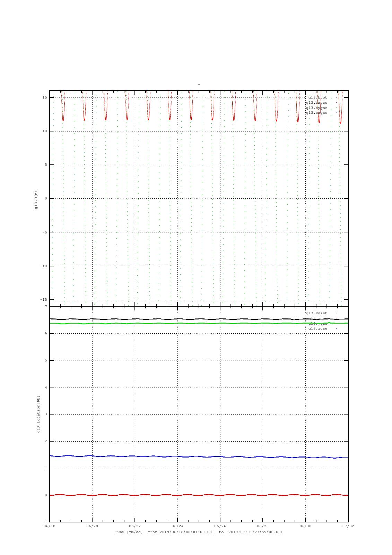
Task: Click the -1 tick label on lower axis
Action: (45, 522)
